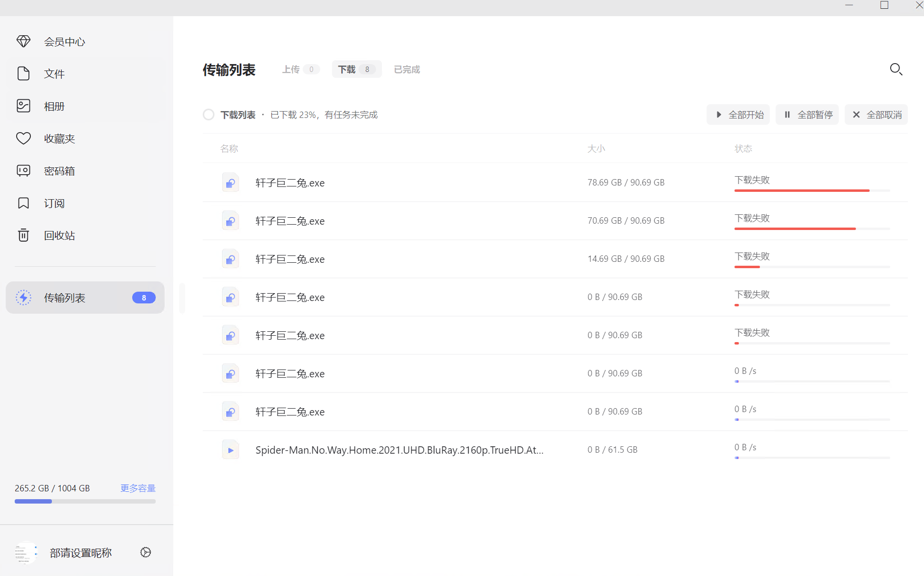Open 文件 in the sidebar
Image resolution: width=924 pixels, height=576 pixels.
click(x=54, y=74)
